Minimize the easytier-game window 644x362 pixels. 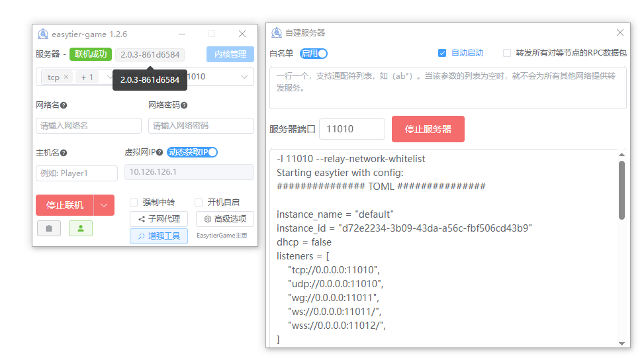(182, 34)
